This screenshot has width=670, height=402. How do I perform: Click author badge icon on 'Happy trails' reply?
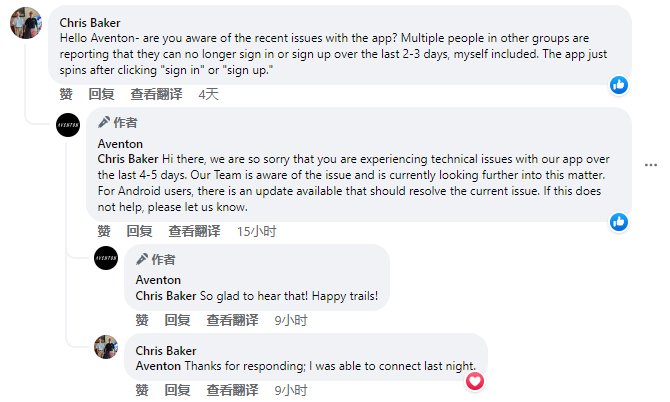coord(142,259)
